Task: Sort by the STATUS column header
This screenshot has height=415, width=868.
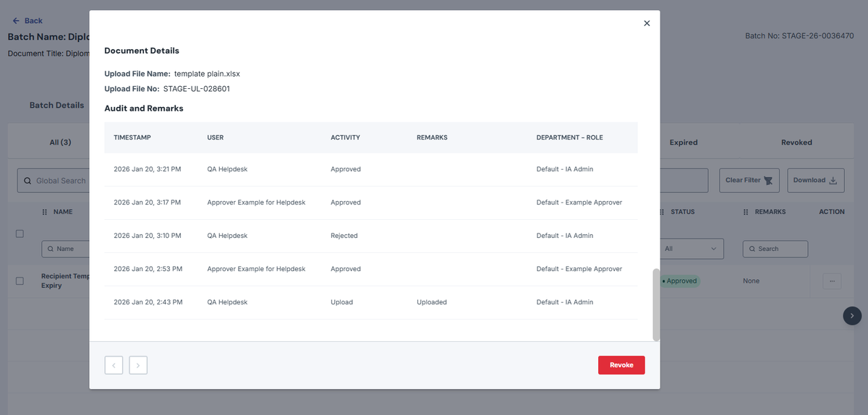Action: tap(682, 212)
